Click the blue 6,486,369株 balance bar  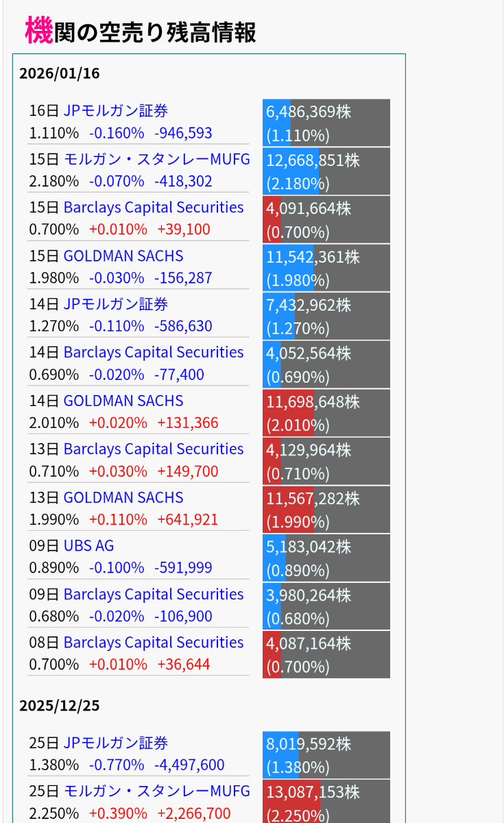coord(326,123)
